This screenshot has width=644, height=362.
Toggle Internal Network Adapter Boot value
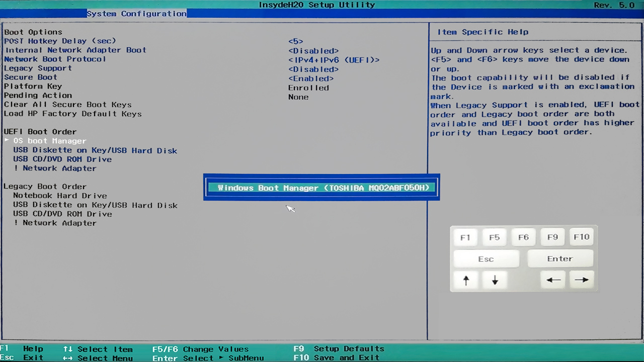coord(313,51)
